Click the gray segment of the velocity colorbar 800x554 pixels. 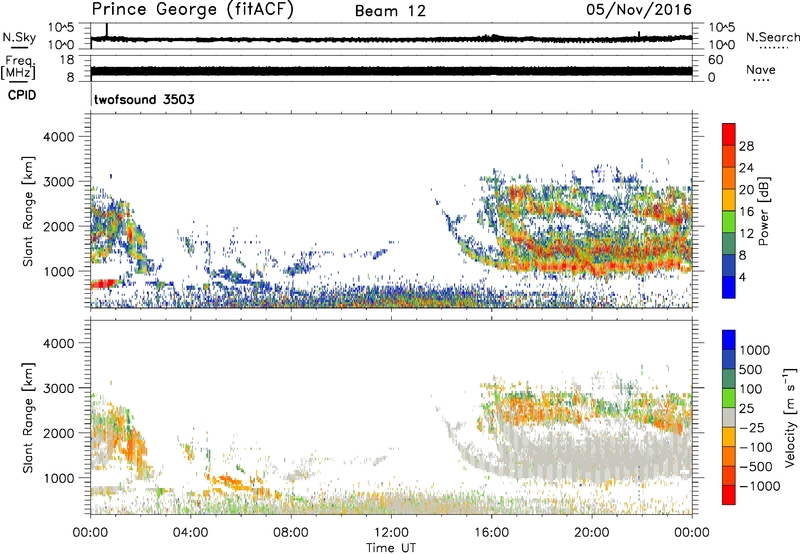click(729, 417)
